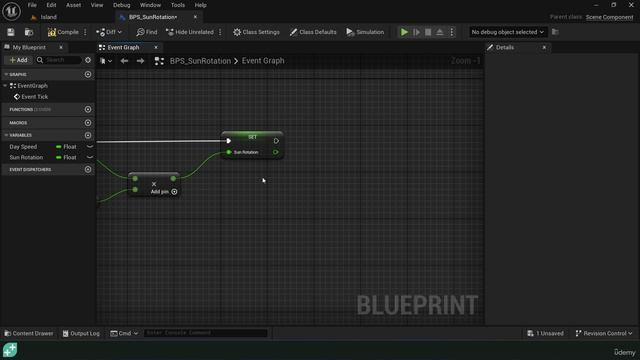Image resolution: width=640 pixels, height=360 pixels.
Task: Open the Asset menu
Action: point(73,5)
